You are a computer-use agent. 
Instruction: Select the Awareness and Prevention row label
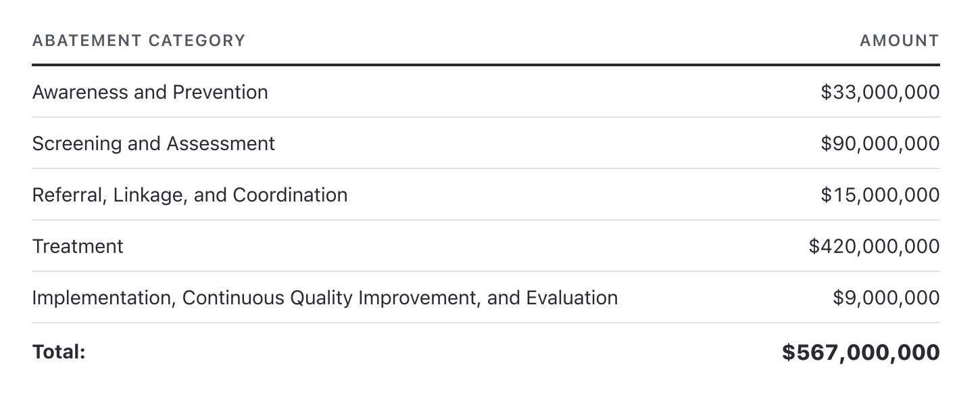(150, 92)
